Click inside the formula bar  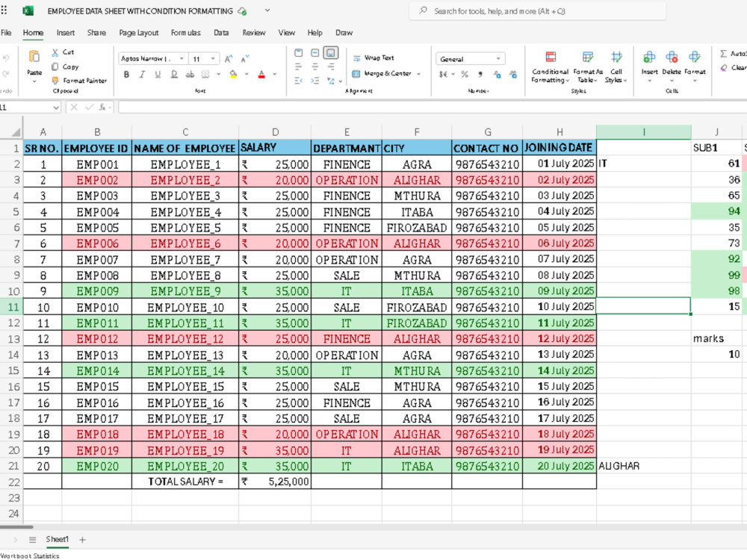(x=432, y=107)
